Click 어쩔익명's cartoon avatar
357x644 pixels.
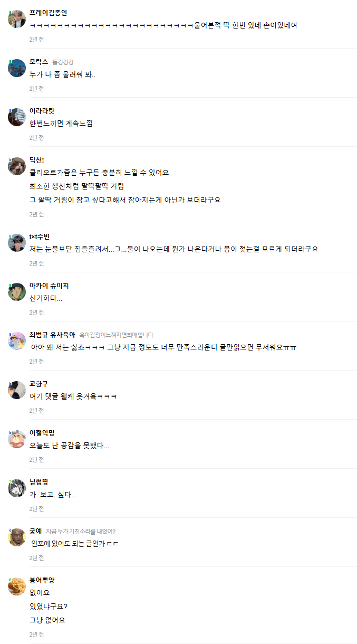click(17, 439)
